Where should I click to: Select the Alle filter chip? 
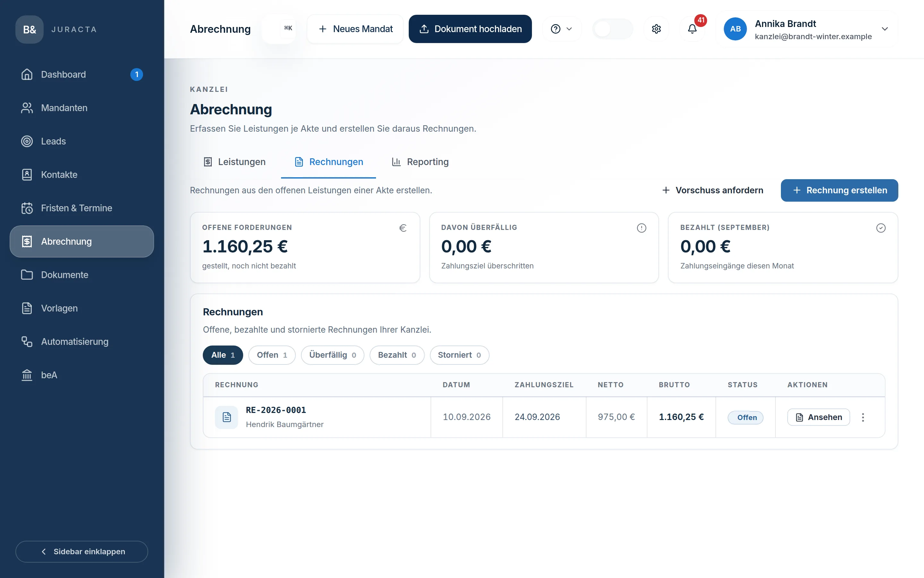click(223, 355)
